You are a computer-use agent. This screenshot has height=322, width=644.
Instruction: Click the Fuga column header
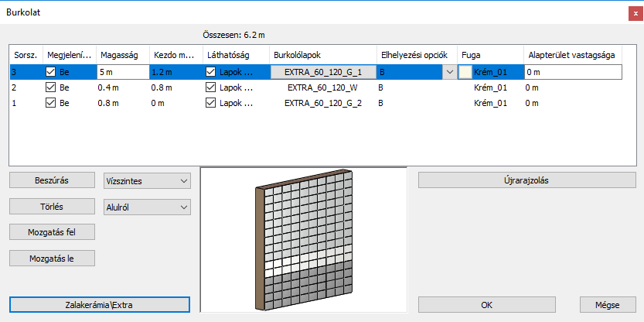tap(490, 55)
